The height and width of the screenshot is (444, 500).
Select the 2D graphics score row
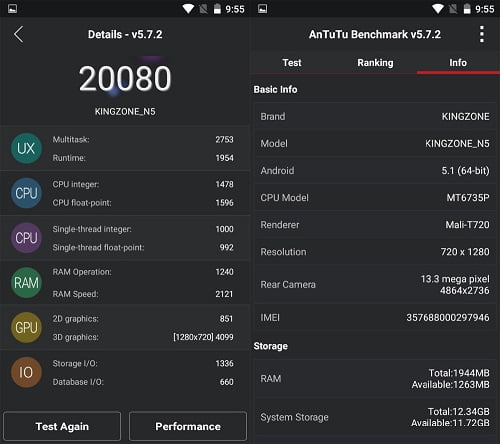coord(143,319)
